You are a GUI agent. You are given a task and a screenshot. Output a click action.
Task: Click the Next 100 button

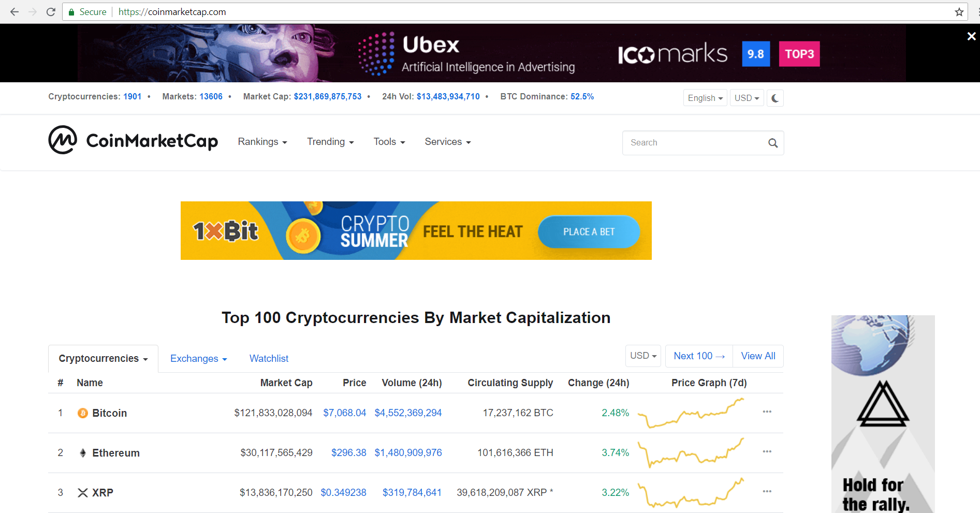coord(698,356)
